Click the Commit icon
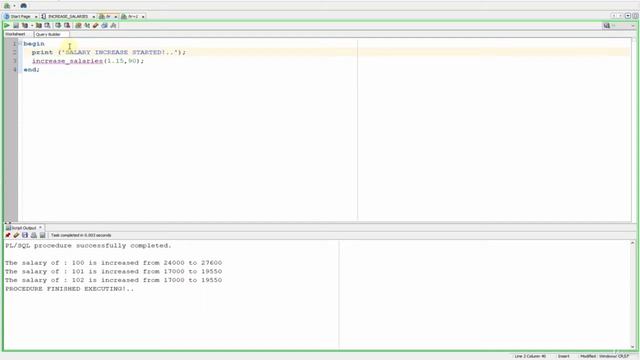The width and height of the screenshot is (640, 360). pyautogui.click(x=58, y=25)
